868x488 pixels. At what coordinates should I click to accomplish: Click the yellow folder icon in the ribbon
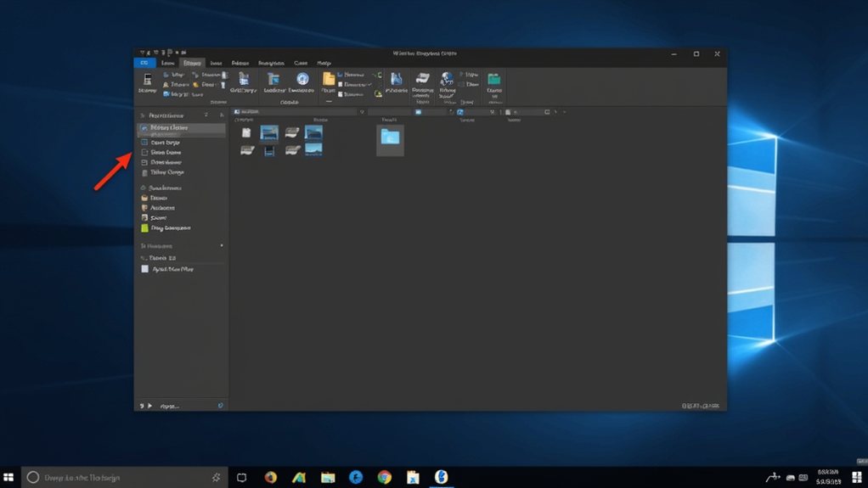click(x=328, y=80)
